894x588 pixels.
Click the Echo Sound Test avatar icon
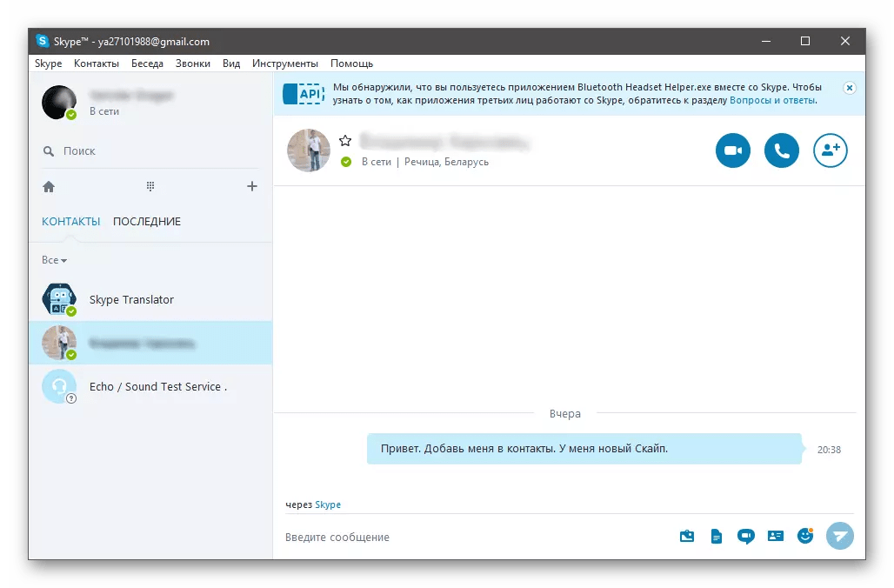(x=59, y=387)
